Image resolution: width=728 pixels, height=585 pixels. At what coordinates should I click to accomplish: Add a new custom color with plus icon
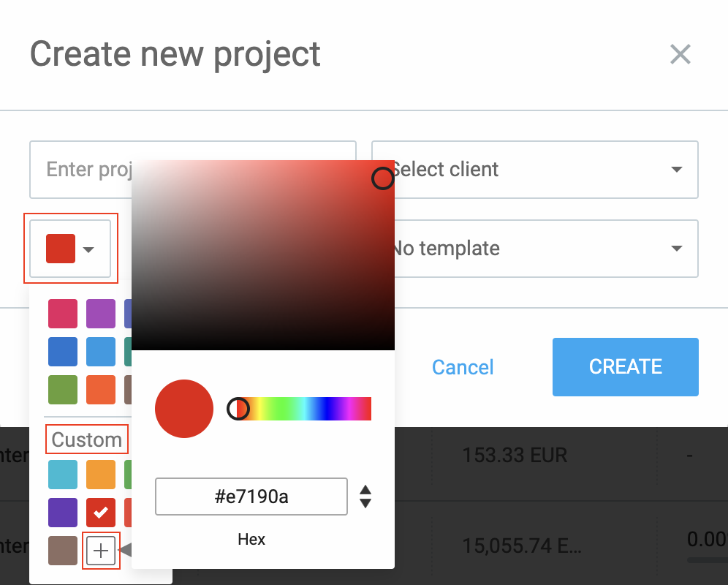click(x=101, y=551)
